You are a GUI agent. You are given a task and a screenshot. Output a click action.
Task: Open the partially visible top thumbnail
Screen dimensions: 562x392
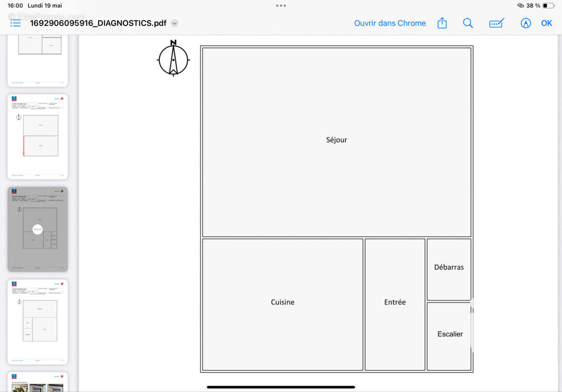(x=38, y=61)
